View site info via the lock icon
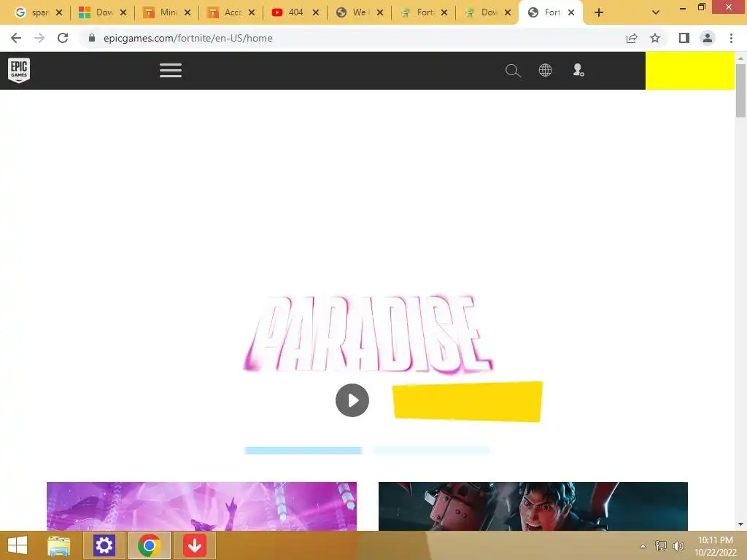This screenshot has height=560, width=747. [92, 38]
